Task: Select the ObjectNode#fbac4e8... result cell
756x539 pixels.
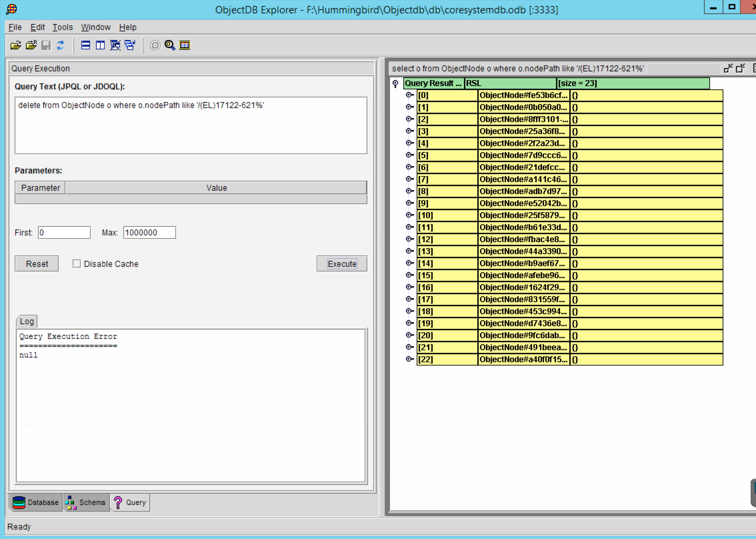Action: [x=524, y=239]
